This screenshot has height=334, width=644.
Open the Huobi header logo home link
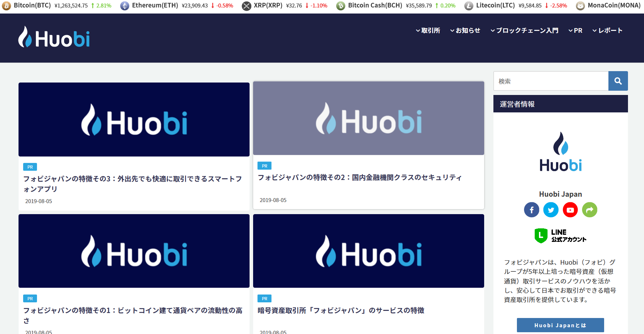(x=54, y=37)
